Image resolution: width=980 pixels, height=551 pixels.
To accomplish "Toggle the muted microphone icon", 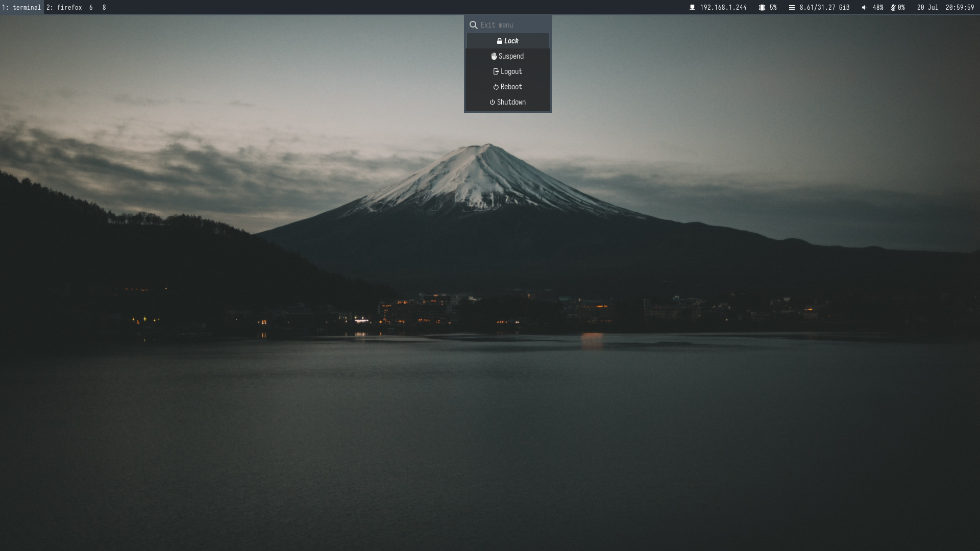I will click(x=893, y=8).
